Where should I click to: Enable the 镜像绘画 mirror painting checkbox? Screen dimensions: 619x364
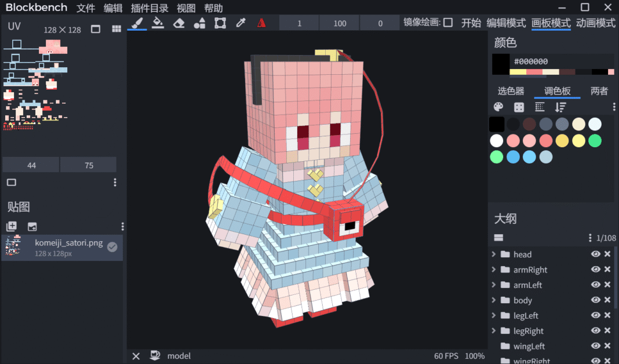(448, 23)
